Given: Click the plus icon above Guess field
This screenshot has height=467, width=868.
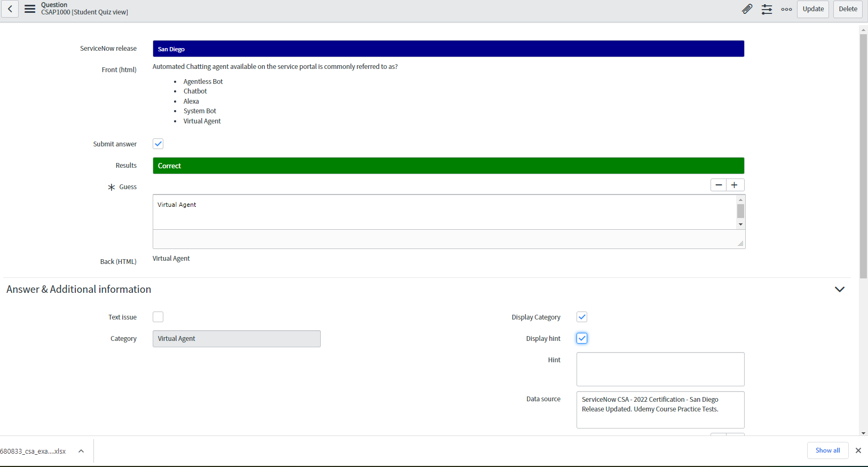Looking at the screenshot, I should (735, 185).
